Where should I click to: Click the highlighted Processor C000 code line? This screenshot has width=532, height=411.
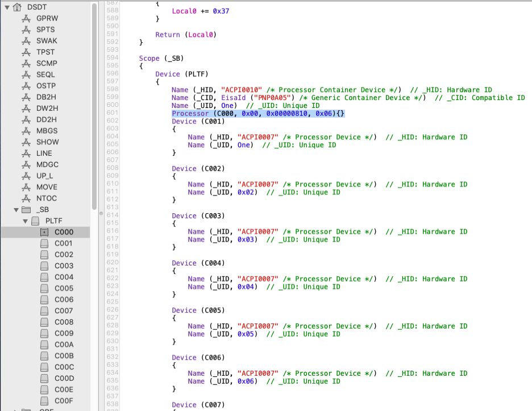point(258,114)
